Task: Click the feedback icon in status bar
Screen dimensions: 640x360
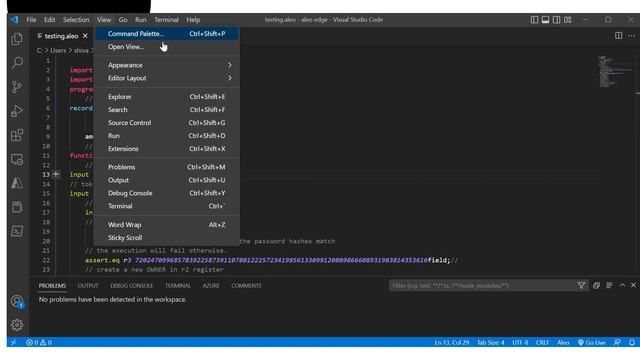Action: 617,342
